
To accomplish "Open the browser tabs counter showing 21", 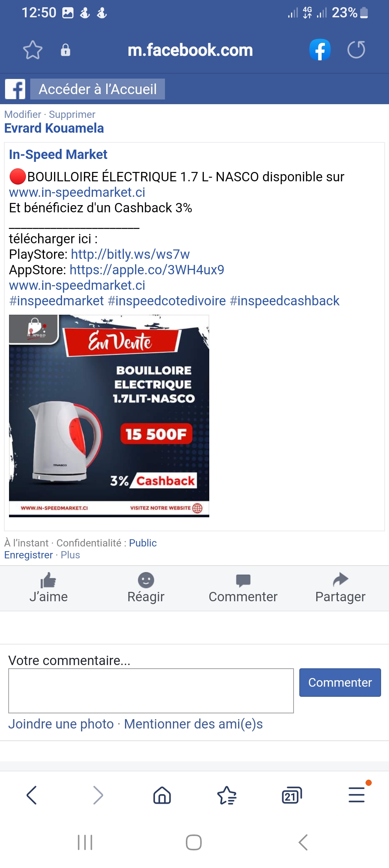I will pyautogui.click(x=292, y=795).
